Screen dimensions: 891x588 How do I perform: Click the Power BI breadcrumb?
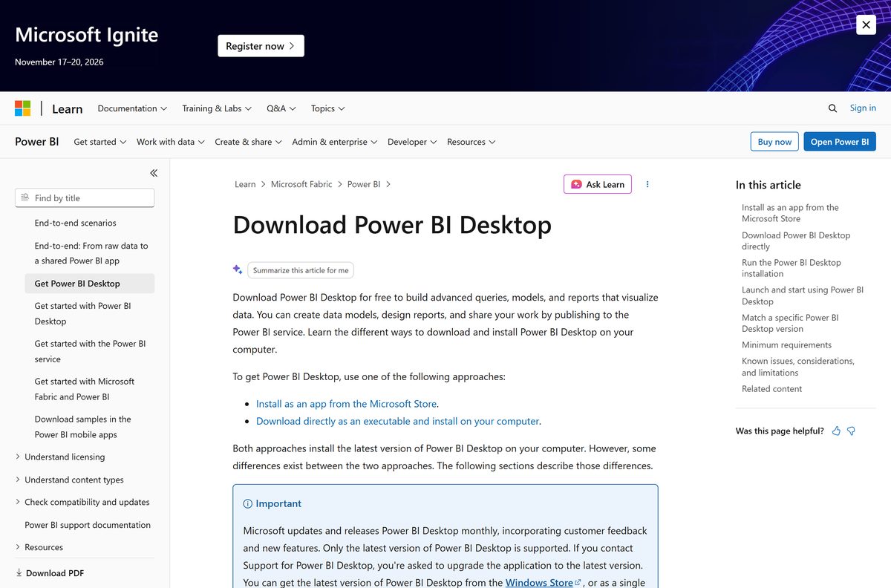coord(364,184)
